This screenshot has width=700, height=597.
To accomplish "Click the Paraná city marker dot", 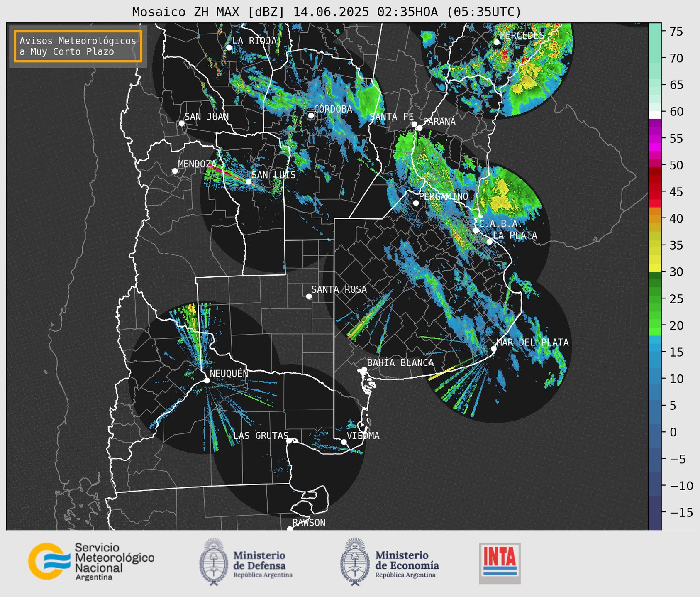I will tap(420, 128).
